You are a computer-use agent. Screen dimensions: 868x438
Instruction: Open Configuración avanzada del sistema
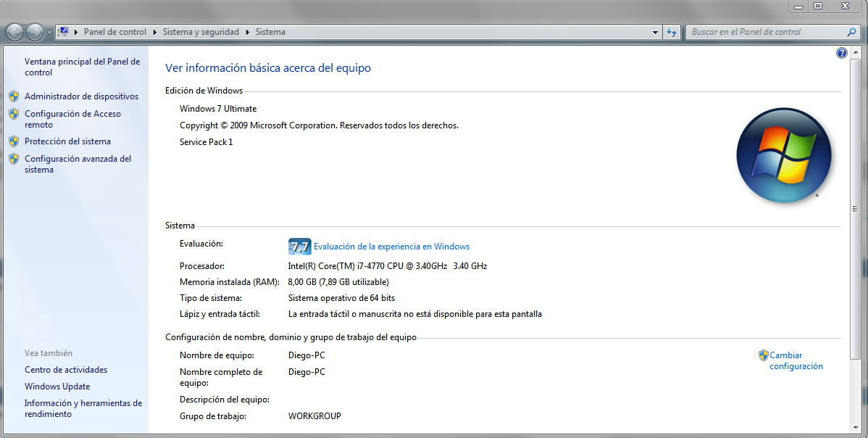pyautogui.click(x=78, y=164)
